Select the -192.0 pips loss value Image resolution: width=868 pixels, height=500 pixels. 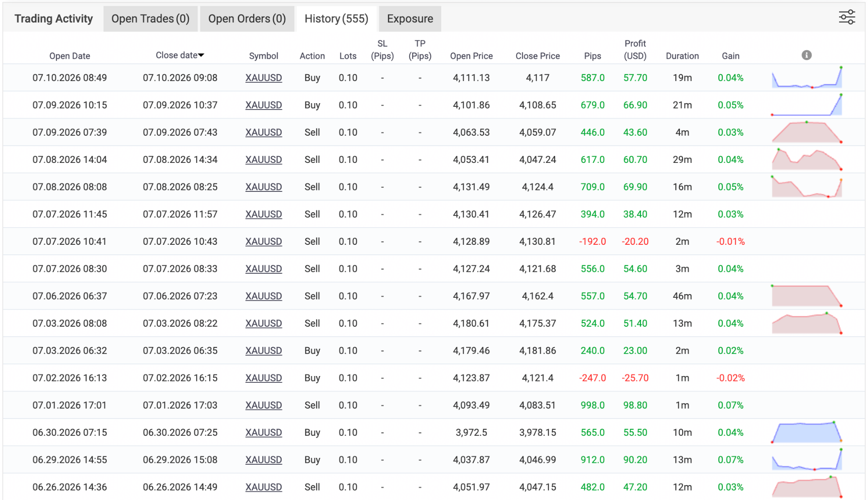[x=593, y=242]
